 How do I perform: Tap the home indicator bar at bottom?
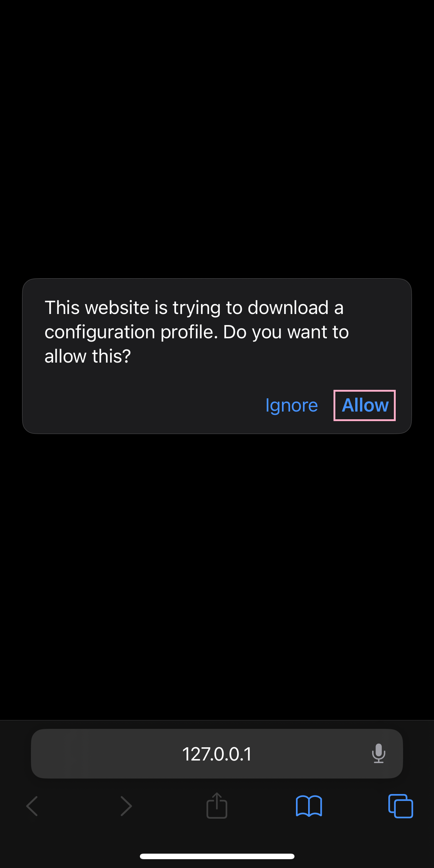[217, 856]
